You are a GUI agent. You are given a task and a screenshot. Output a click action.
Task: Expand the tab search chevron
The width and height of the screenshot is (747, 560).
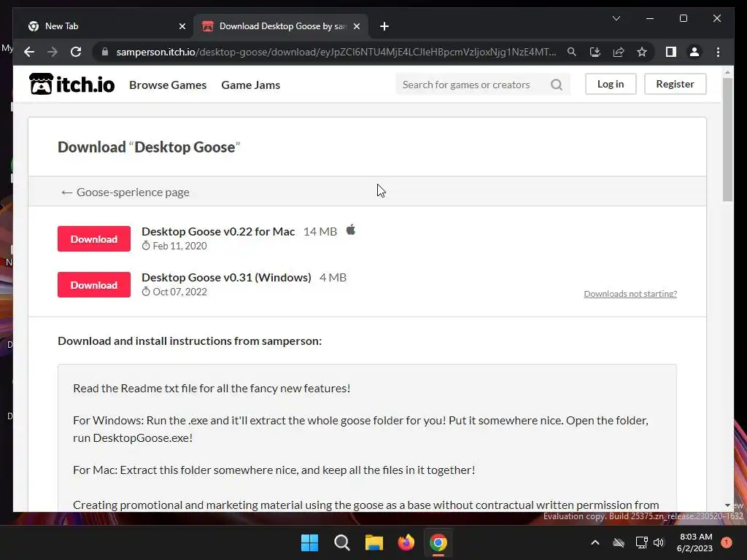point(616,18)
